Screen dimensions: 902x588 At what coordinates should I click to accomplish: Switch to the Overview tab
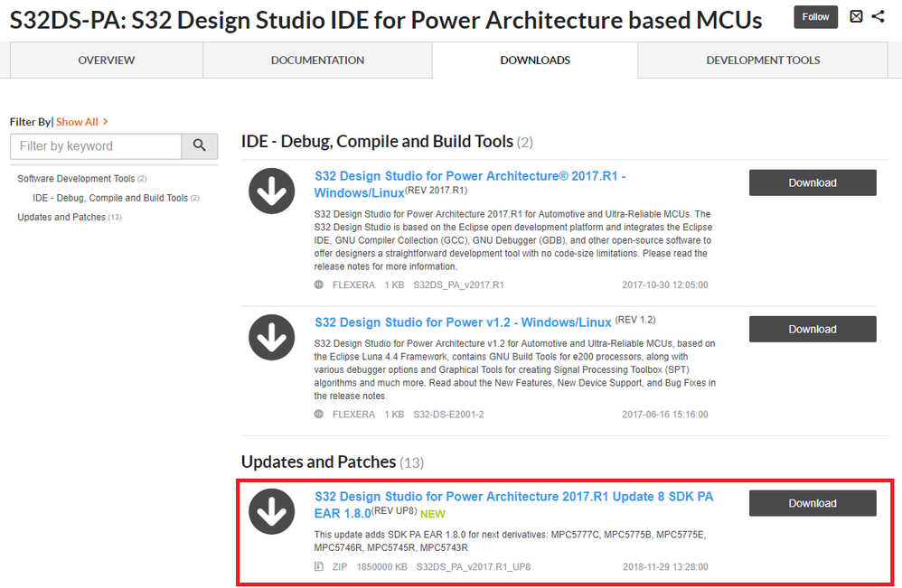pos(107,61)
